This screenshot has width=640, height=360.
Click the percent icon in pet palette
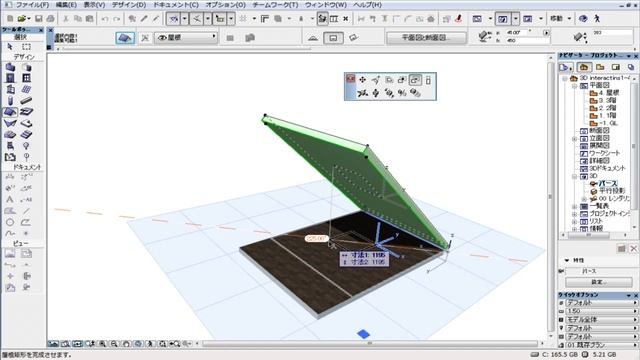tap(402, 93)
